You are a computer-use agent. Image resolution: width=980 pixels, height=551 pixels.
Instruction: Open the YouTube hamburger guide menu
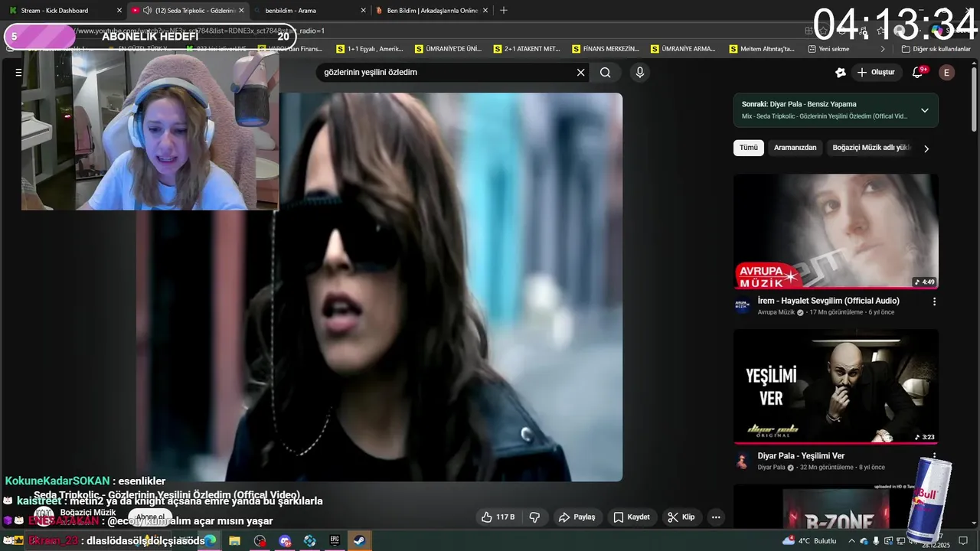pyautogui.click(x=18, y=73)
